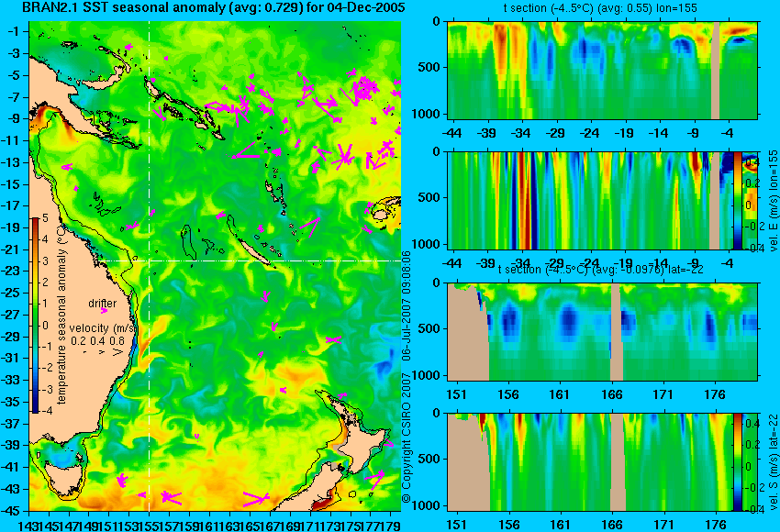Click the '-1' latitude tick on main map
This screenshot has width=780, height=532.
tap(15, 31)
